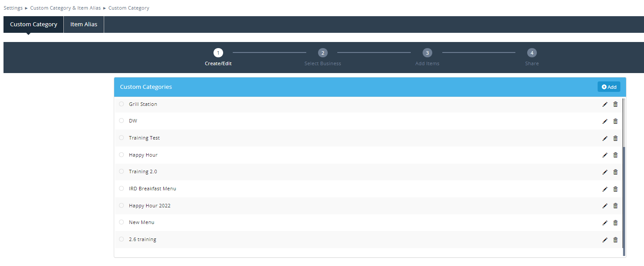Click trash icon for Happy Hour row
This screenshot has width=644, height=266.
615,155
